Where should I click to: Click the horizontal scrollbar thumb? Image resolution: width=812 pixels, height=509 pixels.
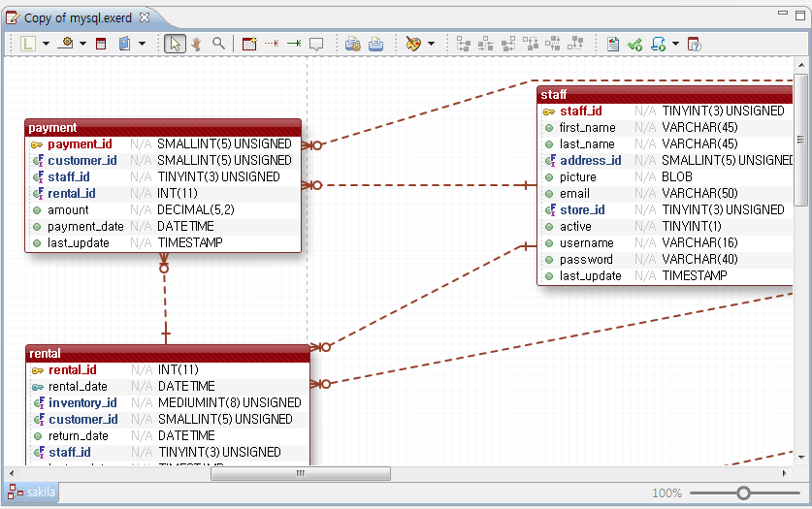pos(301,474)
